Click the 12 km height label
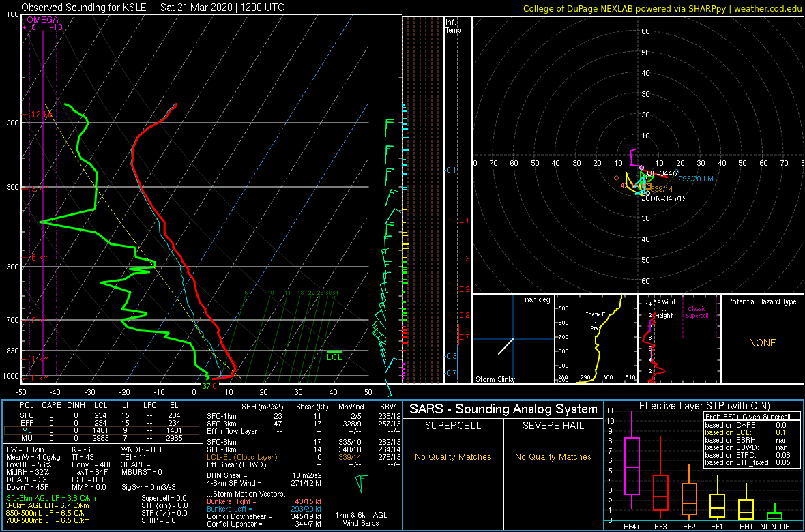This screenshot has height=532, width=805. coord(40,115)
